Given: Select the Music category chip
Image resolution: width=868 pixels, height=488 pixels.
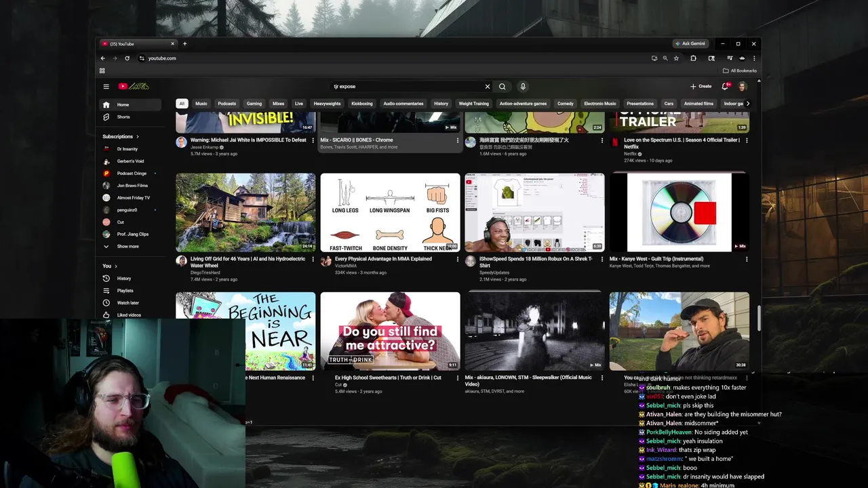Looking at the screenshot, I should tap(201, 104).
